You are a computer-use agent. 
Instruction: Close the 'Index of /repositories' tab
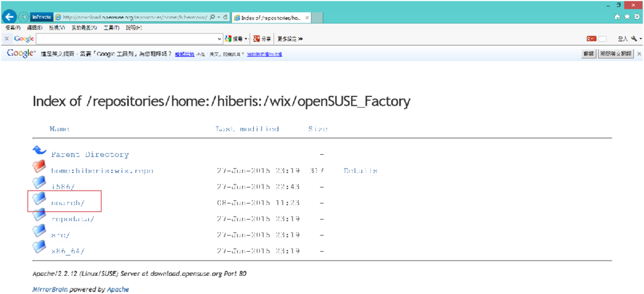click(307, 18)
